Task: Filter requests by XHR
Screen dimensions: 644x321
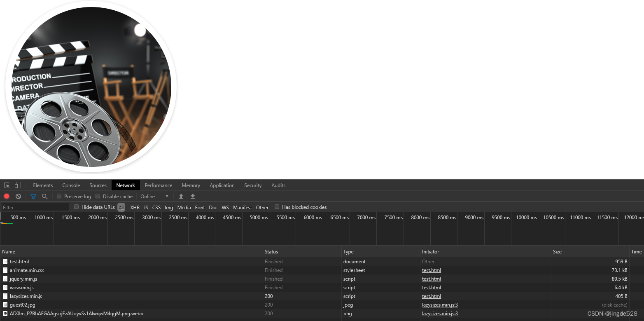Action: (135, 207)
